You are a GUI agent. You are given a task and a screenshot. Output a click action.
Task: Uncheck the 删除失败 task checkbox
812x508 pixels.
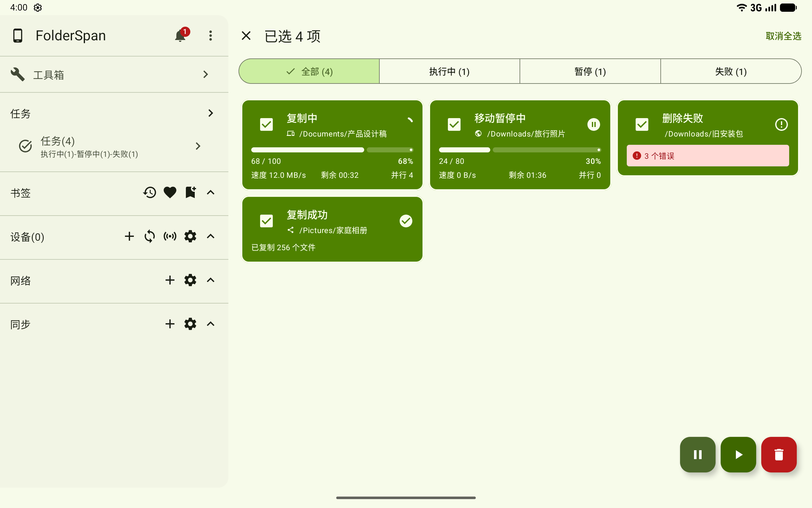(642, 125)
